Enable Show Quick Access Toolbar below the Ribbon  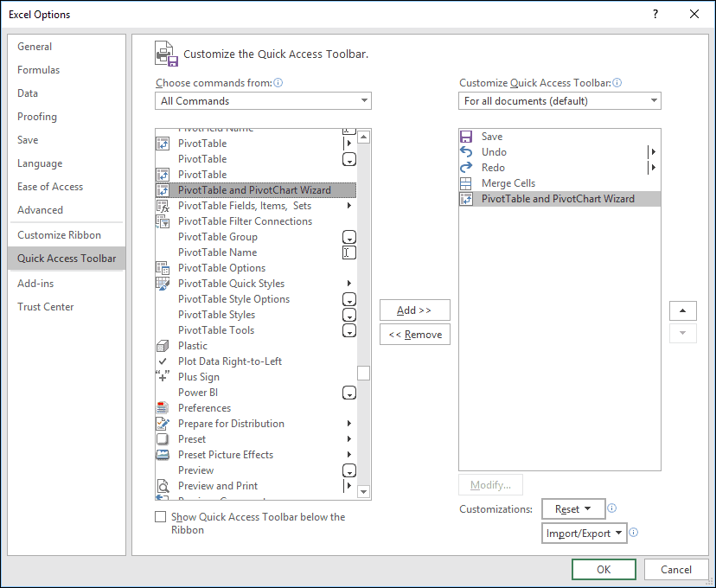(160, 517)
